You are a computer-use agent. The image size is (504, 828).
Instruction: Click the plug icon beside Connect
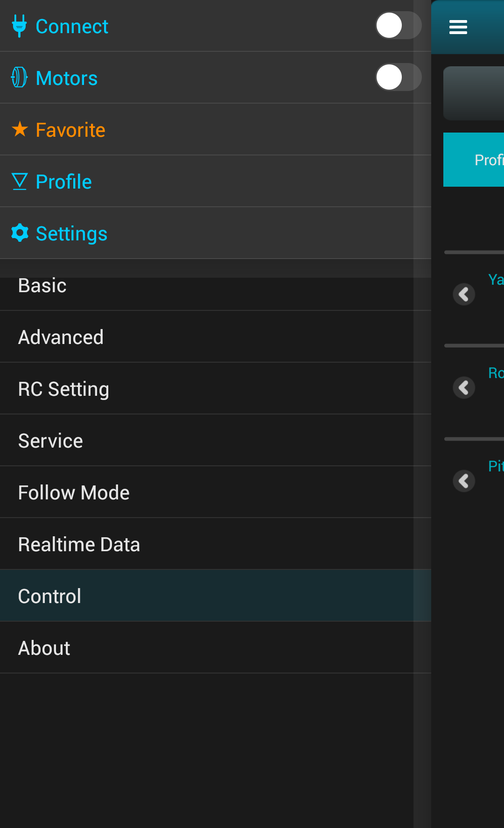pyautogui.click(x=19, y=26)
